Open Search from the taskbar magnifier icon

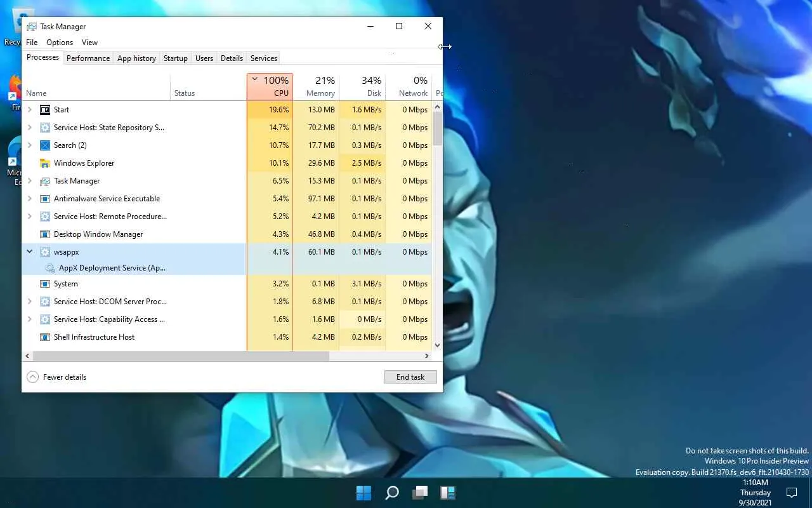(x=392, y=492)
